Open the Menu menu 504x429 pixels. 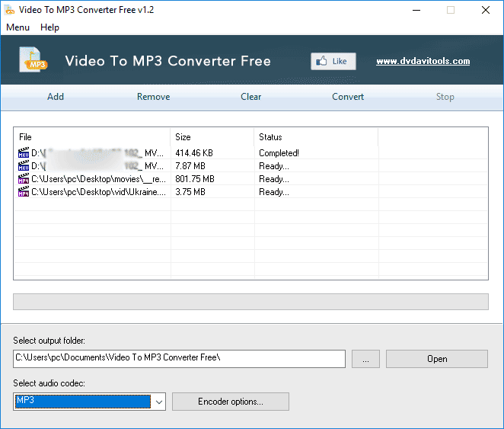(18, 27)
